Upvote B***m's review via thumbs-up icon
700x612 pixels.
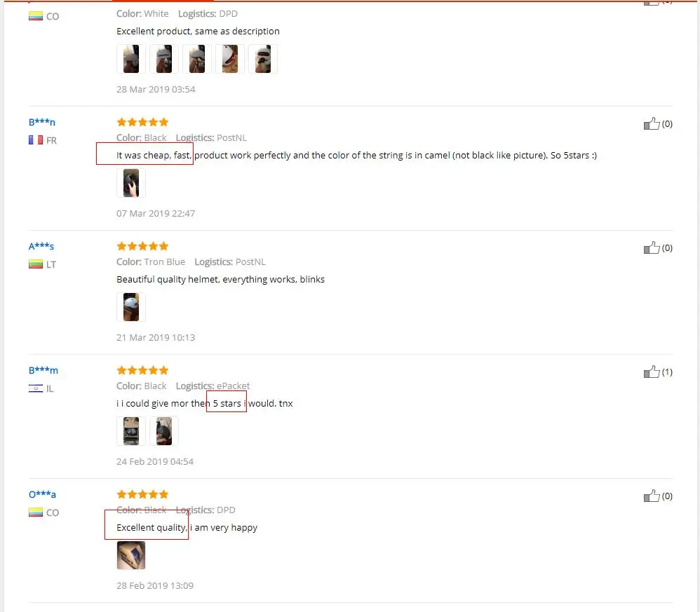pyautogui.click(x=652, y=372)
